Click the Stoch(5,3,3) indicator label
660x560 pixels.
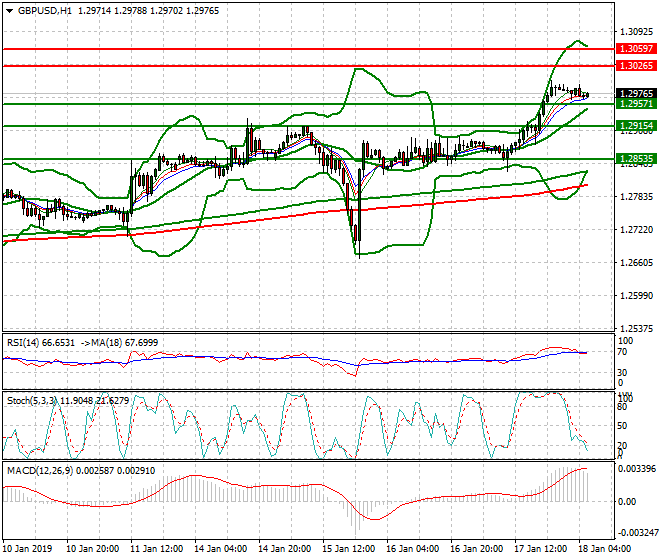pyautogui.click(x=28, y=400)
